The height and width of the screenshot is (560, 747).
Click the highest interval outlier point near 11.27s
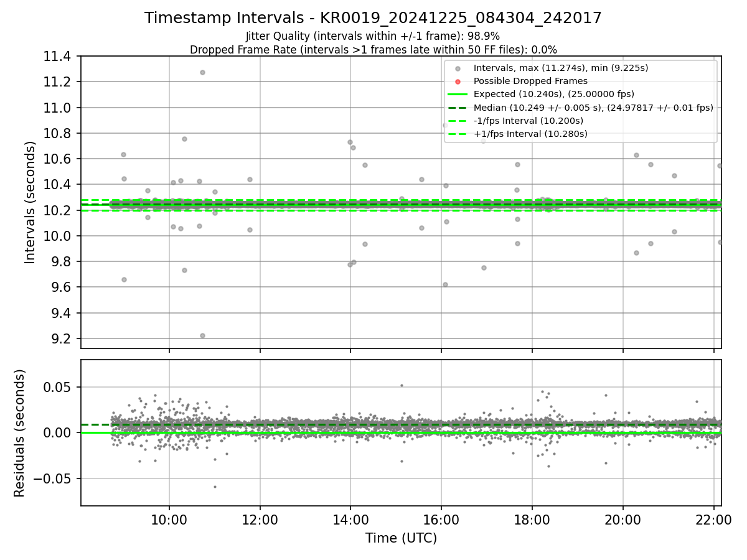coord(202,72)
